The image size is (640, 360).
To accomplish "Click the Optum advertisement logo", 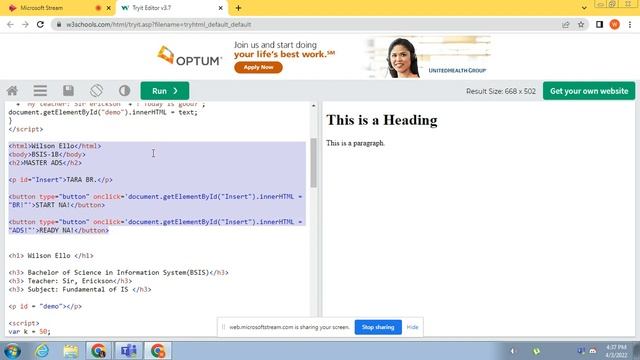I will pyautogui.click(x=189, y=56).
